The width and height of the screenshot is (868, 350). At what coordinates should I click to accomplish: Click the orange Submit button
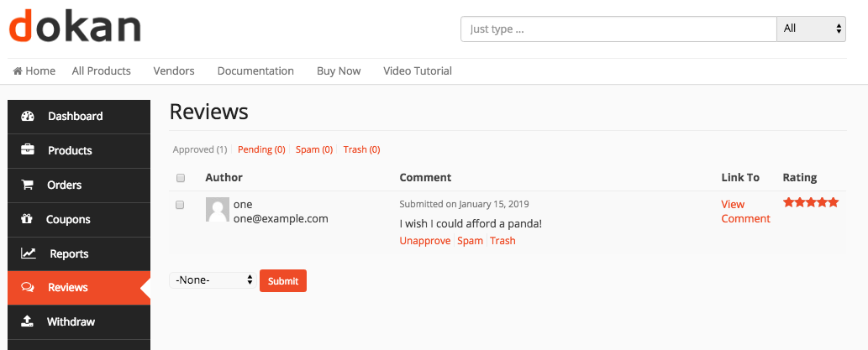pos(283,281)
